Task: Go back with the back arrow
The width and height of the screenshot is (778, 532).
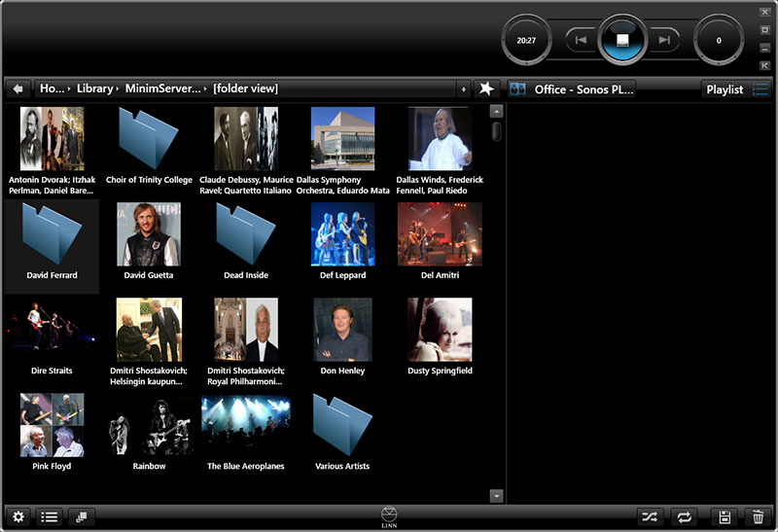Action: tap(18, 89)
